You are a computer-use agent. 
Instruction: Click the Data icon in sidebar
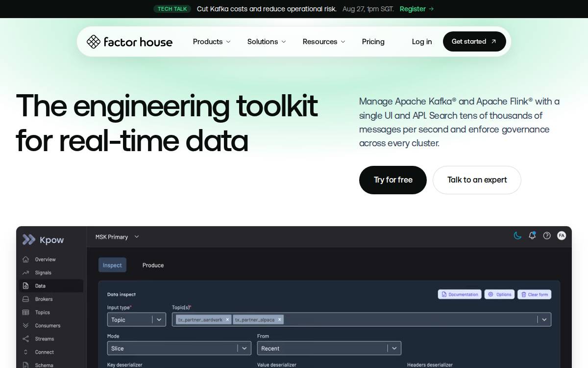25,286
